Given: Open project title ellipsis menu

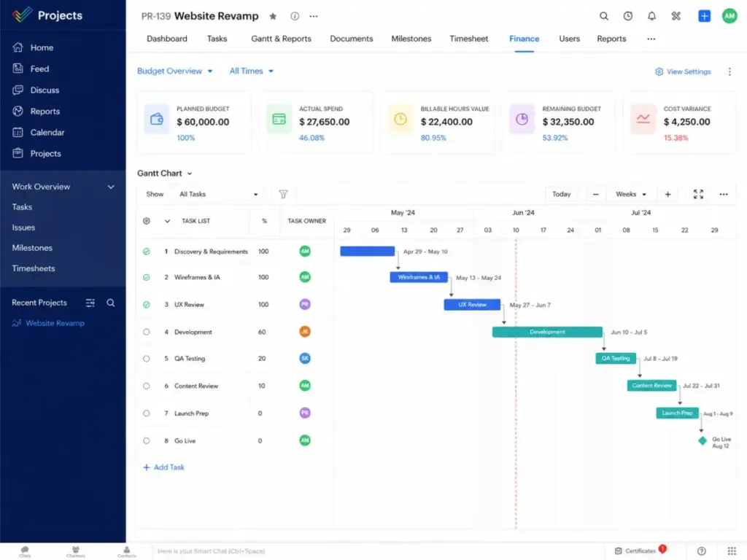Looking at the screenshot, I should point(314,16).
